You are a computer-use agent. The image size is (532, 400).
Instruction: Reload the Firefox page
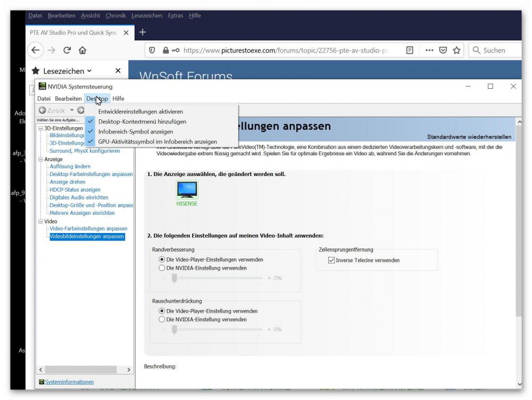point(67,50)
